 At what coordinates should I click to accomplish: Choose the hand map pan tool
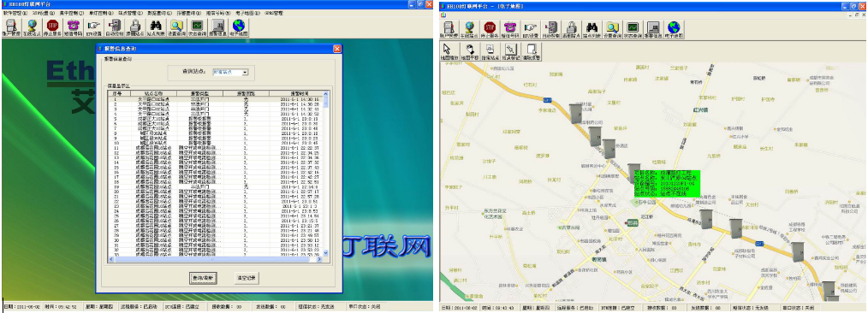pyautogui.click(x=469, y=51)
